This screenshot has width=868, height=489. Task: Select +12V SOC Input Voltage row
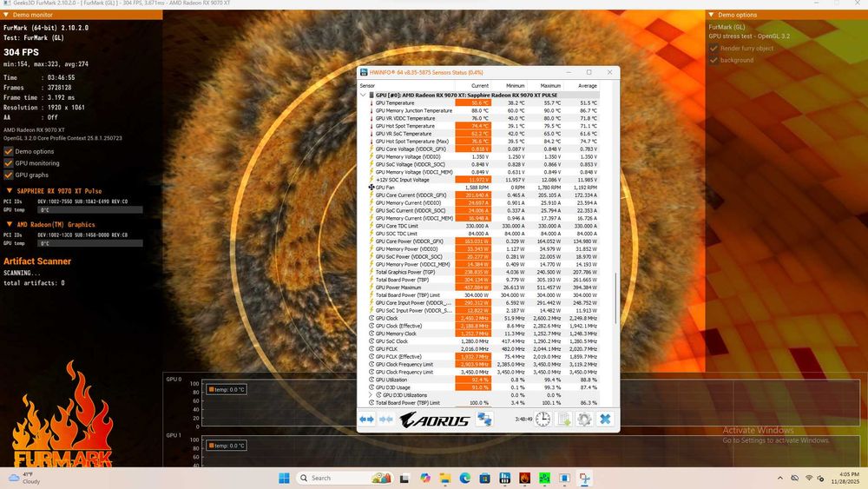[x=479, y=180]
